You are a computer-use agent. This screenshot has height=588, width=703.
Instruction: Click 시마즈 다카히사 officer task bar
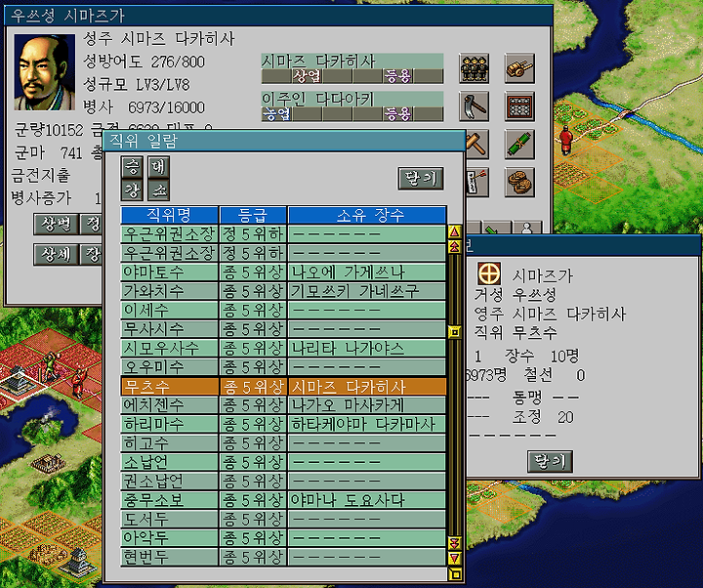[352, 68]
